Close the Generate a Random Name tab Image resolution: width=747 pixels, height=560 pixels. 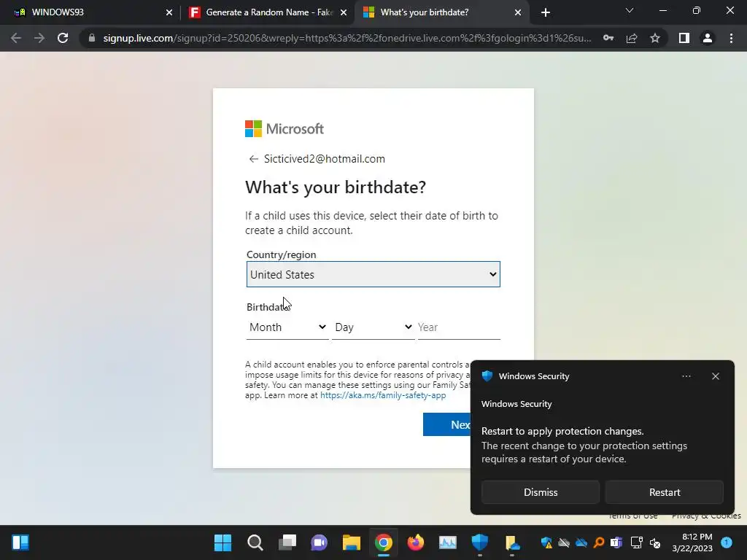pyautogui.click(x=344, y=12)
